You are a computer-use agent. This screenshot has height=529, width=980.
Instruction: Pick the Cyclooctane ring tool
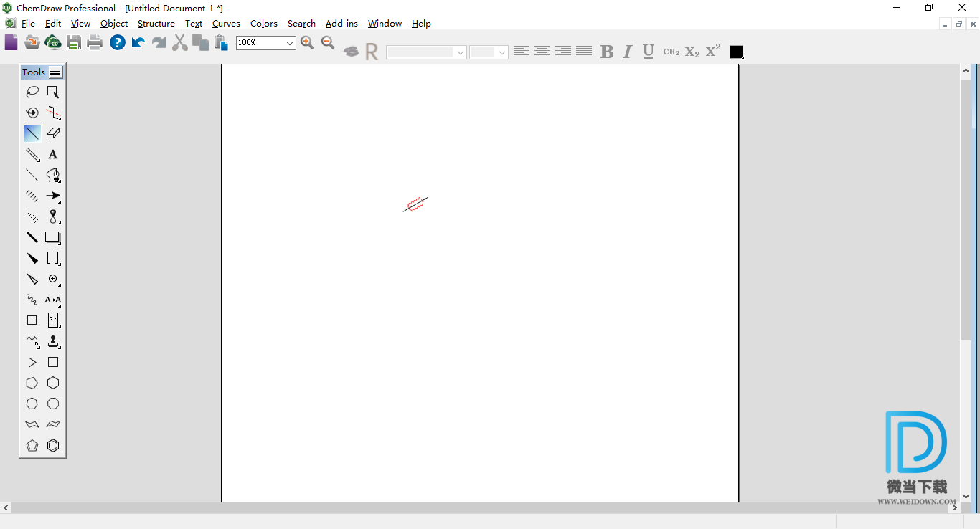[x=53, y=404]
